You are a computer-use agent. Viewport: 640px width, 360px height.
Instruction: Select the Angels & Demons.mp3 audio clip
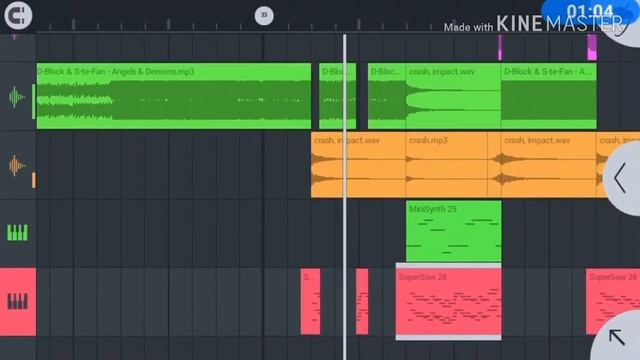174,96
